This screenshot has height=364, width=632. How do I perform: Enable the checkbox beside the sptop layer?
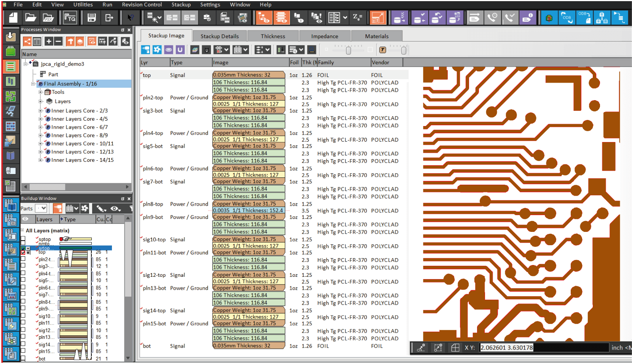click(x=23, y=239)
